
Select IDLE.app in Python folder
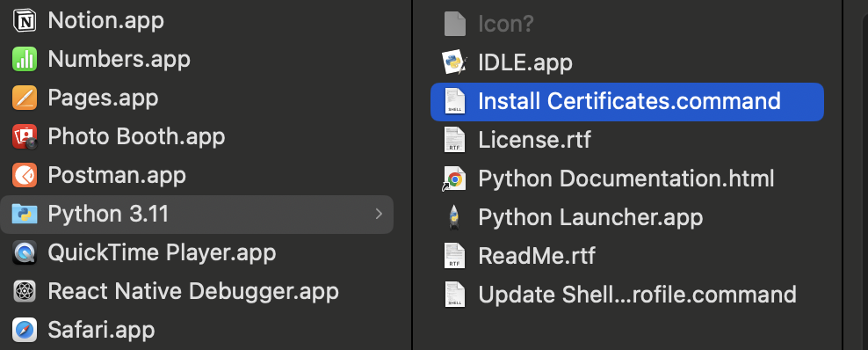[x=525, y=62]
